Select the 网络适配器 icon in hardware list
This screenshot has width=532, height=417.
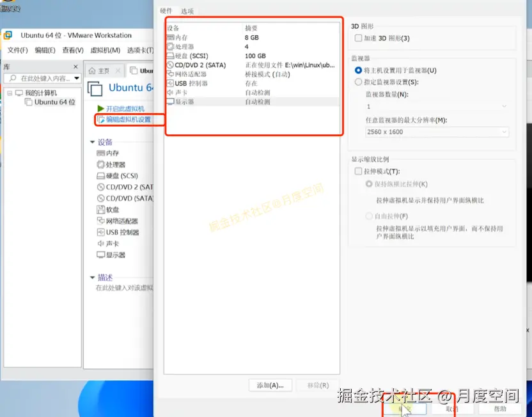[x=171, y=74]
